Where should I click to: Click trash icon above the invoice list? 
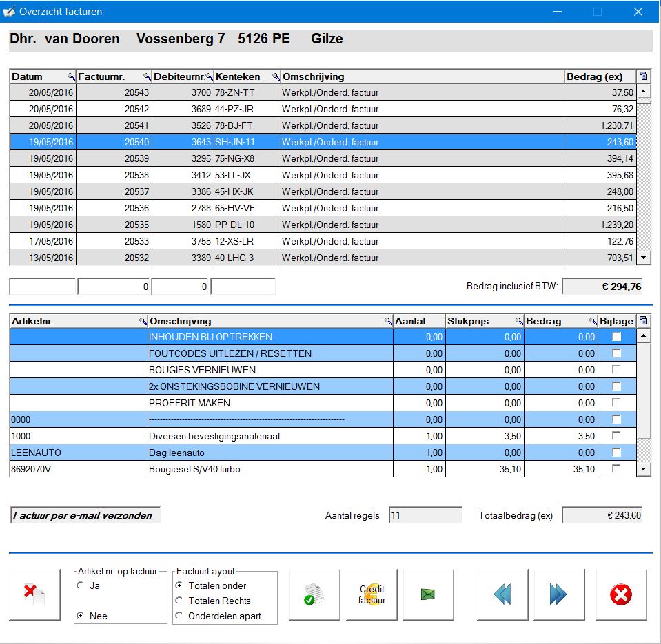644,76
